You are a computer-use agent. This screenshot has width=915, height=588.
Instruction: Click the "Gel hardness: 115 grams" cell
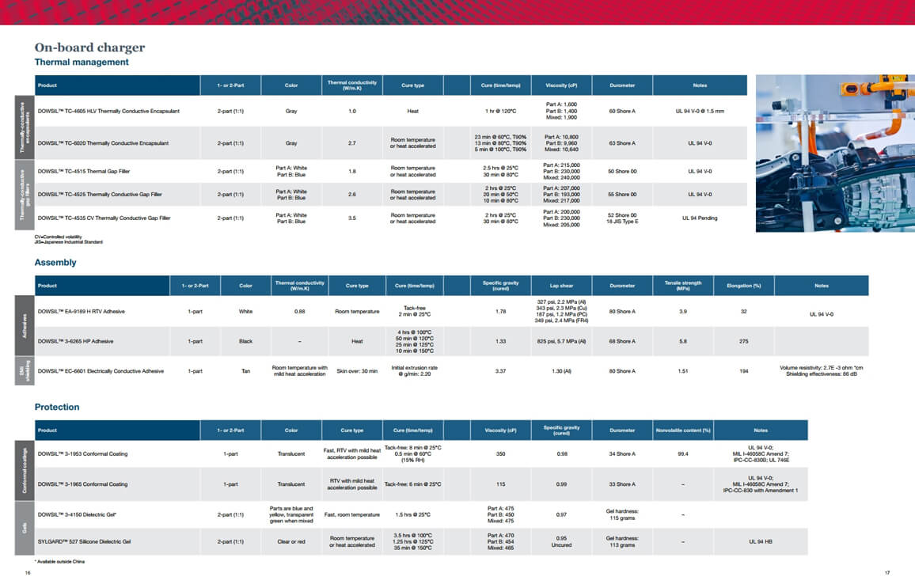point(622,514)
